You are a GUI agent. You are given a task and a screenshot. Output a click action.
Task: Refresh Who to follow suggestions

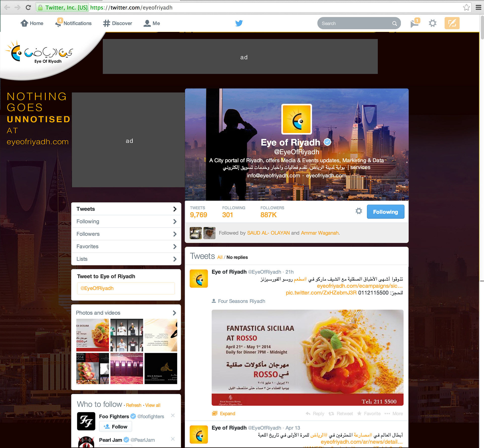click(x=134, y=405)
